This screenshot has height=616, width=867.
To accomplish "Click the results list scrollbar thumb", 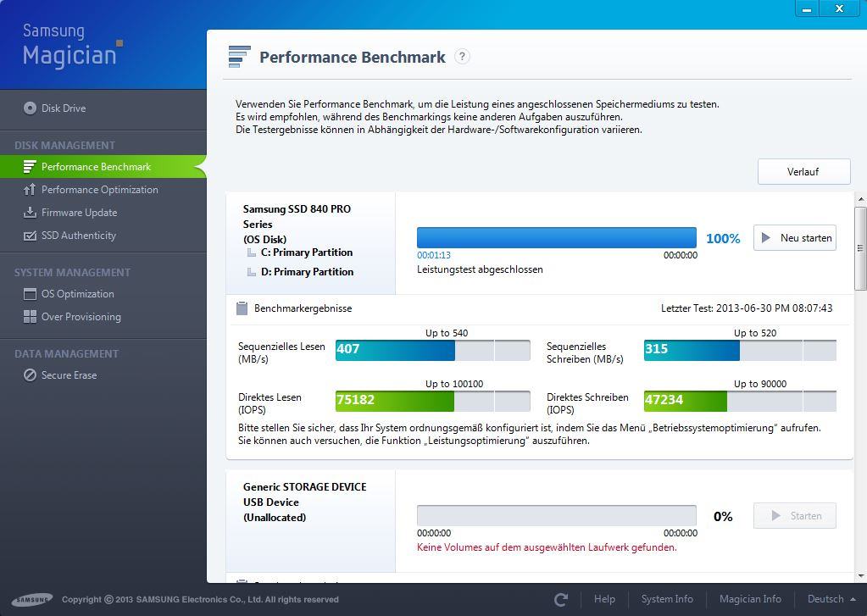I will (x=860, y=248).
